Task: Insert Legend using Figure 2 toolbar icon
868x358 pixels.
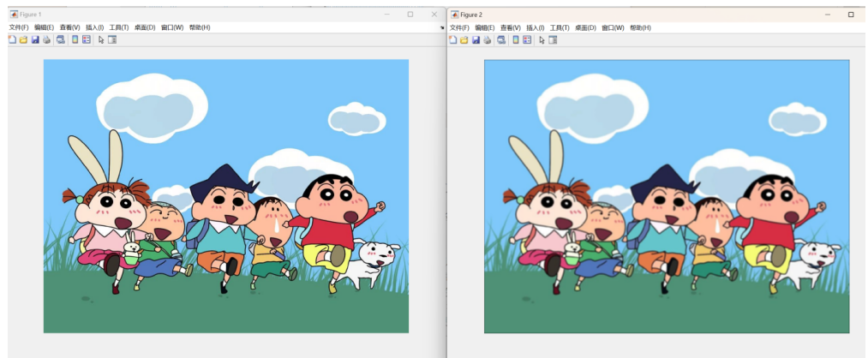Action: (x=526, y=40)
